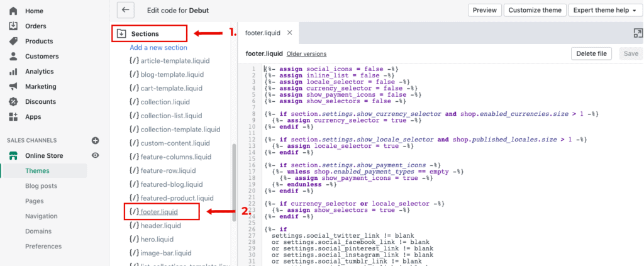Expand editor to fullscreen
Screen dimensions: 644x266
pos(638,33)
